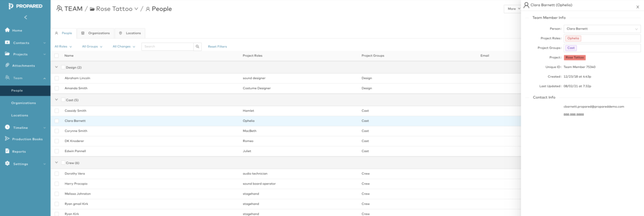The image size is (644, 216).
Task: Click the Settings gear icon
Action: 7,164
